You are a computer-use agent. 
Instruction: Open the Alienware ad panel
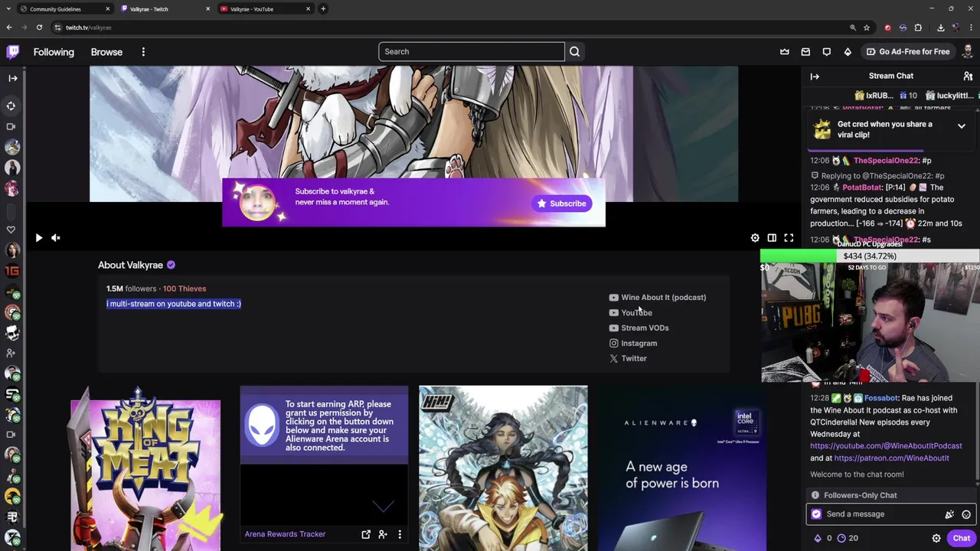[681, 468]
